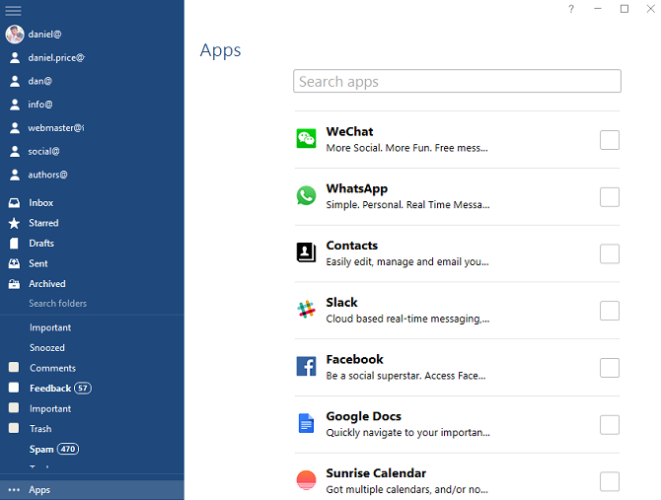Click the Sunrise Calendar title text
Screen dimensions: 661x500
[376, 473]
